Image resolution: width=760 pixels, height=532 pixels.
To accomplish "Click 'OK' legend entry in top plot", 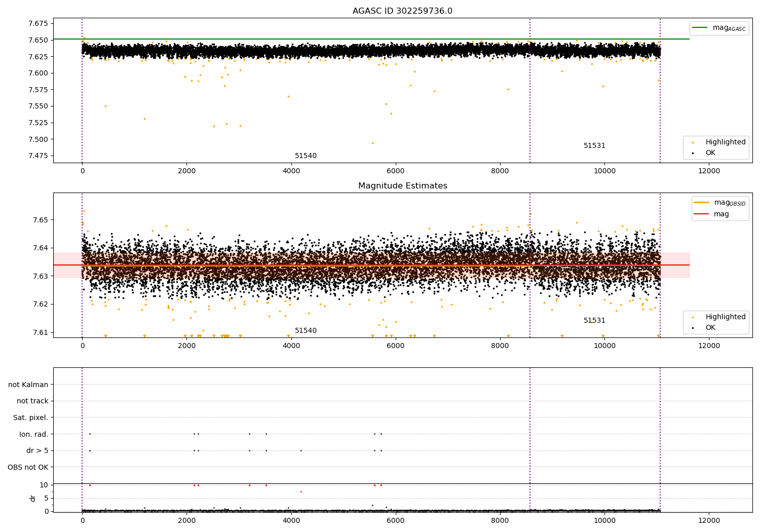I will (704, 153).
